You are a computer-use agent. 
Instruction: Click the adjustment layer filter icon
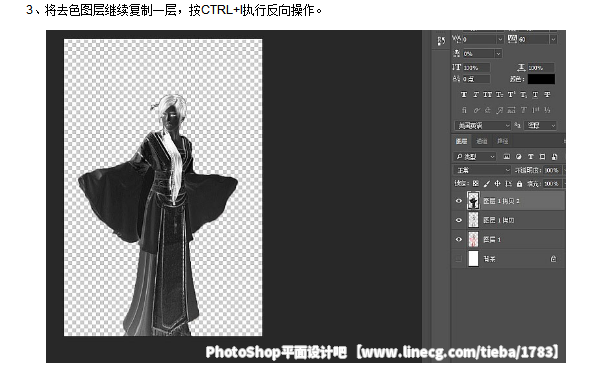click(x=519, y=157)
